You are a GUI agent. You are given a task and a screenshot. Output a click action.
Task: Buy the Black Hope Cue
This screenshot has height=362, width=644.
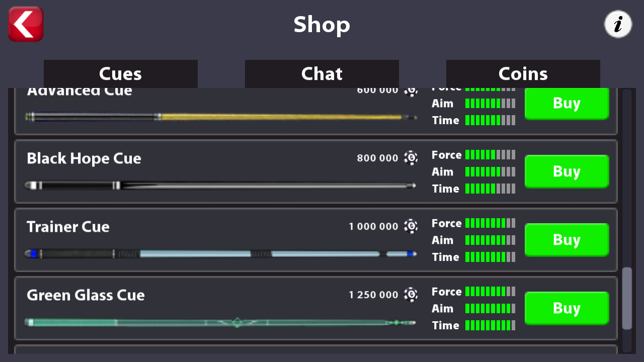point(567,171)
